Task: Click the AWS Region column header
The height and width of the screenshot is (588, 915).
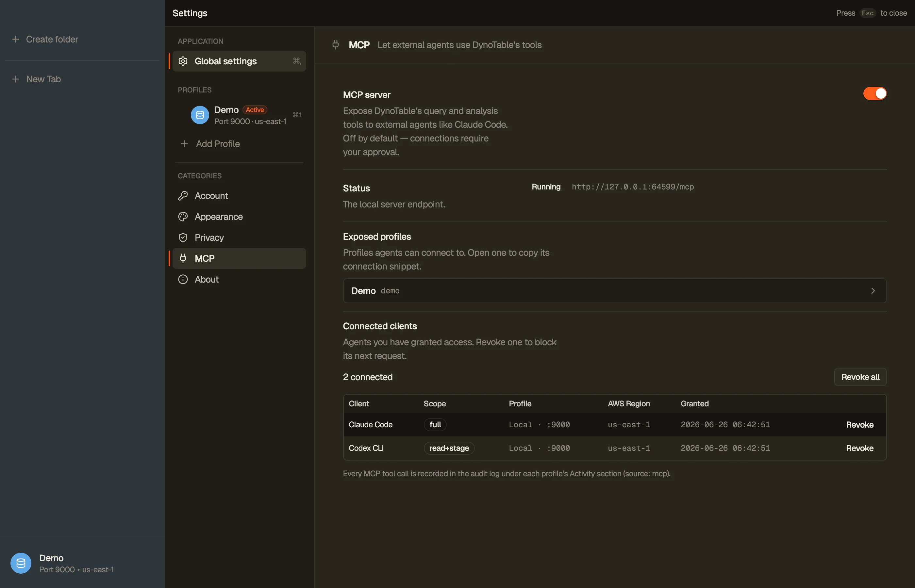Action: pos(629,403)
